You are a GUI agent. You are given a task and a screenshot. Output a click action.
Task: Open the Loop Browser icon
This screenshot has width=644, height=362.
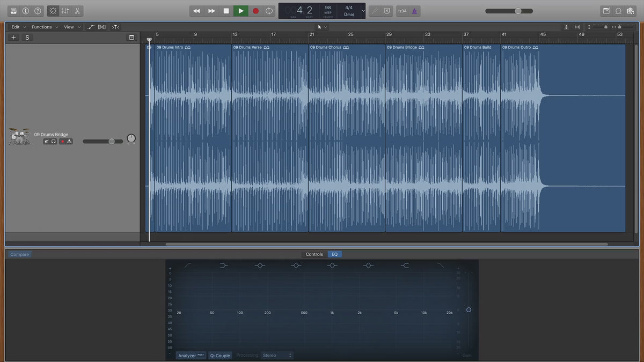[x=618, y=11]
